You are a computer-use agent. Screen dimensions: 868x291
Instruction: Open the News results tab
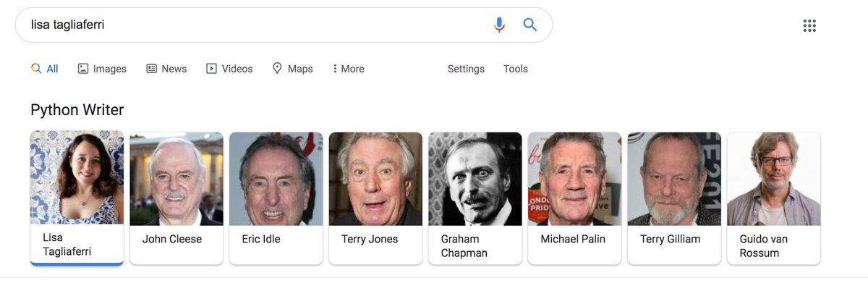(x=166, y=69)
